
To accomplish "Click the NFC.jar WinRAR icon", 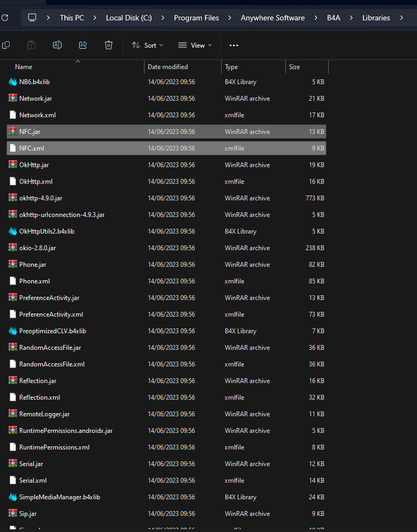I will point(13,131).
